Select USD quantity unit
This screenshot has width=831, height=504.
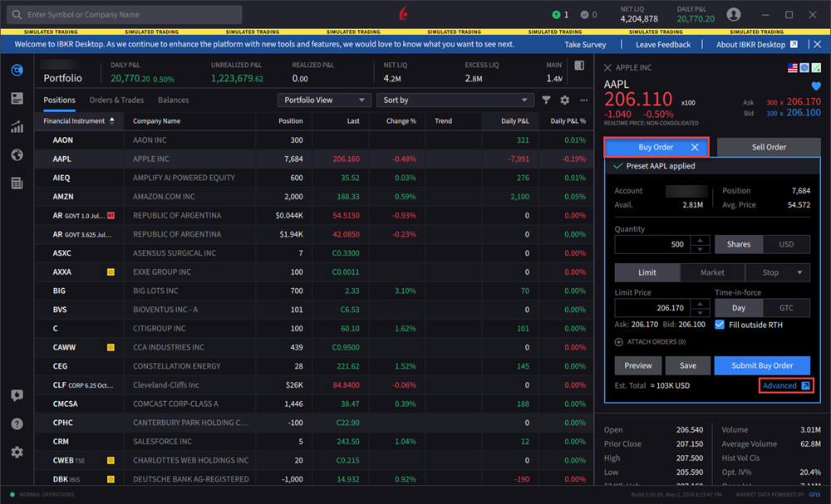click(786, 244)
